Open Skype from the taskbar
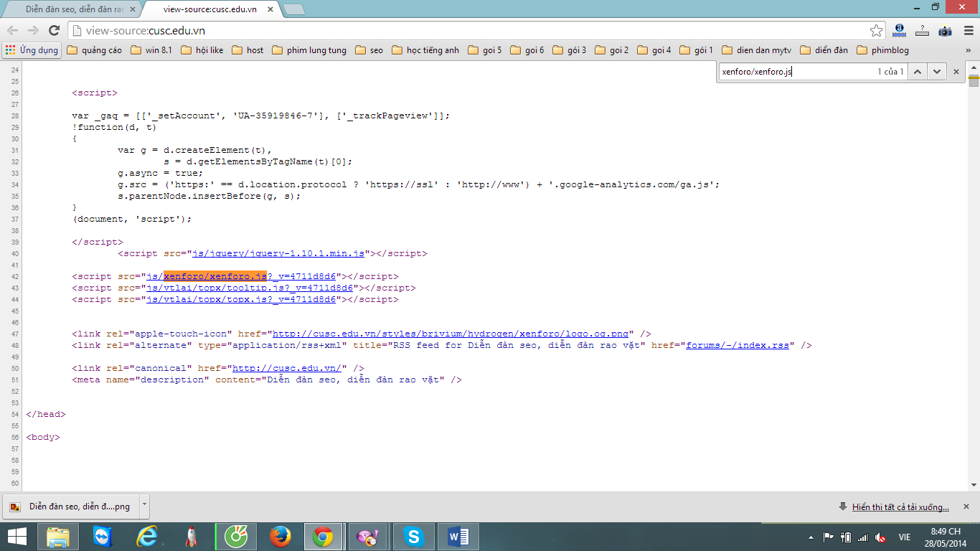Screen dimensions: 980x551 [413, 536]
